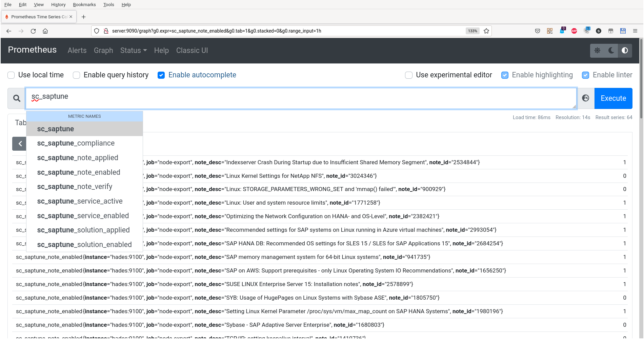Open the Alerts page
Viewport: 644px width, 339px height.
(x=77, y=51)
